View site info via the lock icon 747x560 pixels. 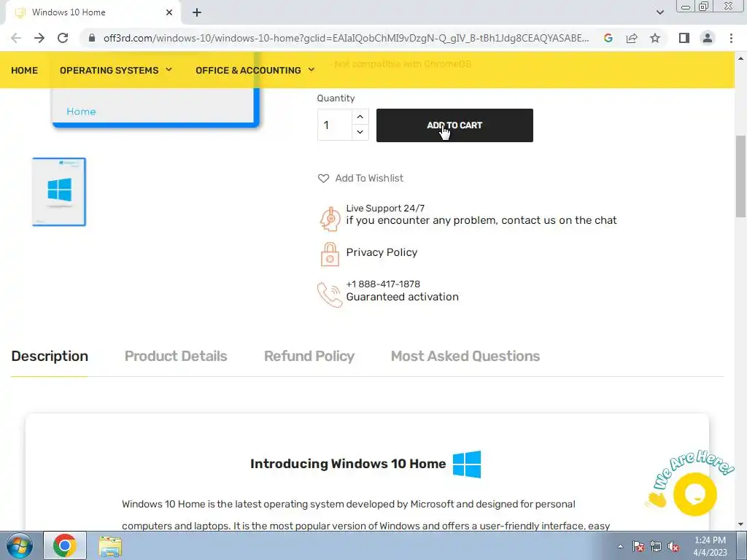92,38
